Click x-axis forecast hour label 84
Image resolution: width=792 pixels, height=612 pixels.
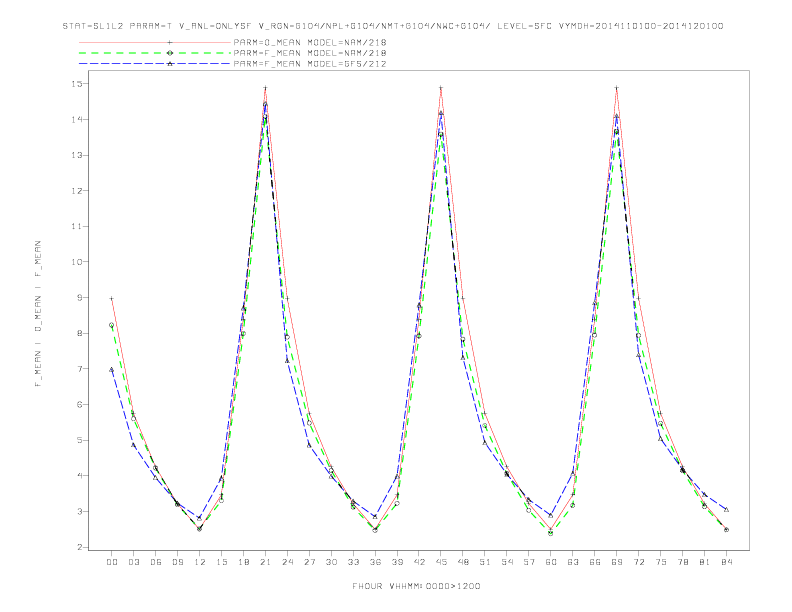726,562
